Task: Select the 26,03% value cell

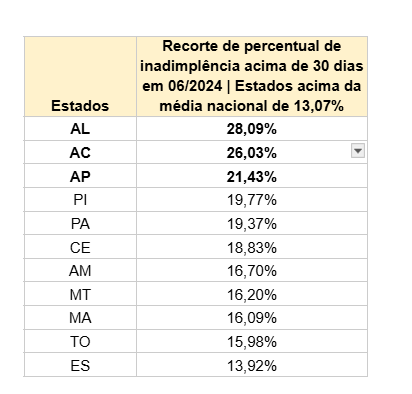Action: [252, 152]
